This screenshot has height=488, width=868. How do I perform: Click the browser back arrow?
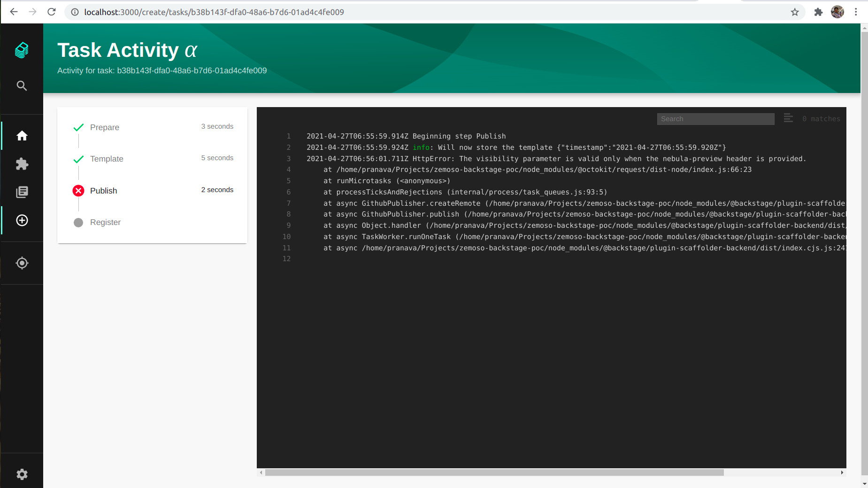pos(14,12)
